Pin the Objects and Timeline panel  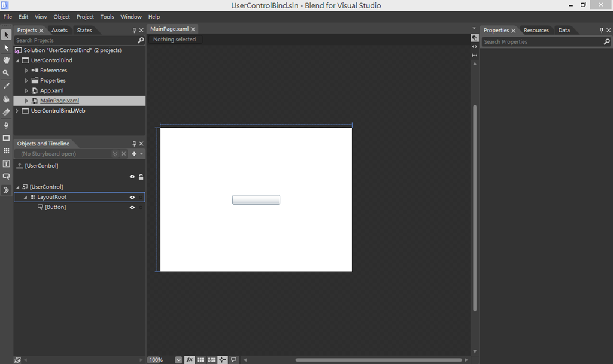click(x=134, y=144)
